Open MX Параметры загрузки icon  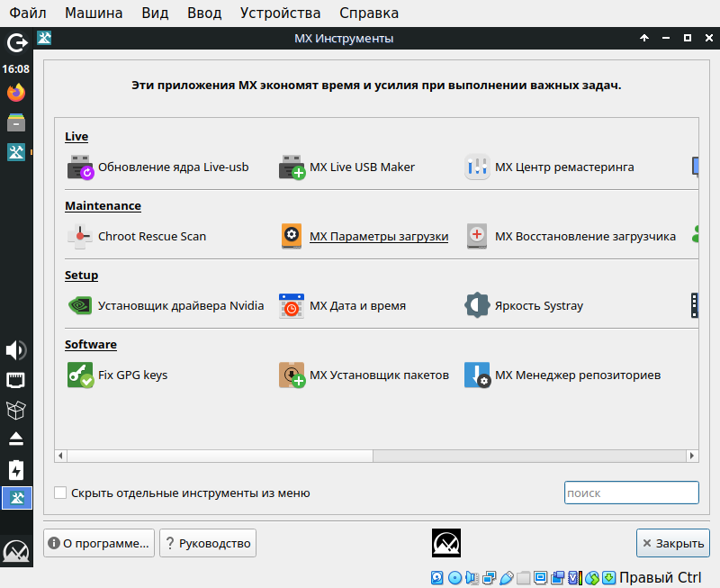coord(292,237)
